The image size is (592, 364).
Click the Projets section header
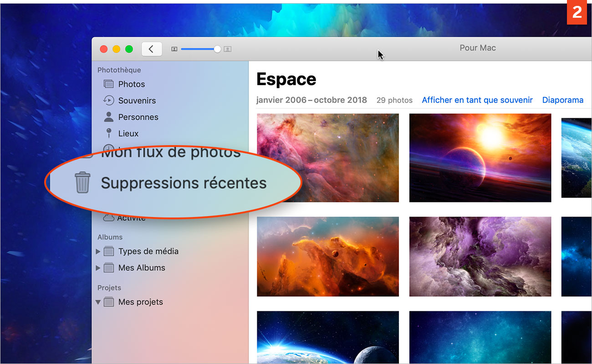click(109, 288)
